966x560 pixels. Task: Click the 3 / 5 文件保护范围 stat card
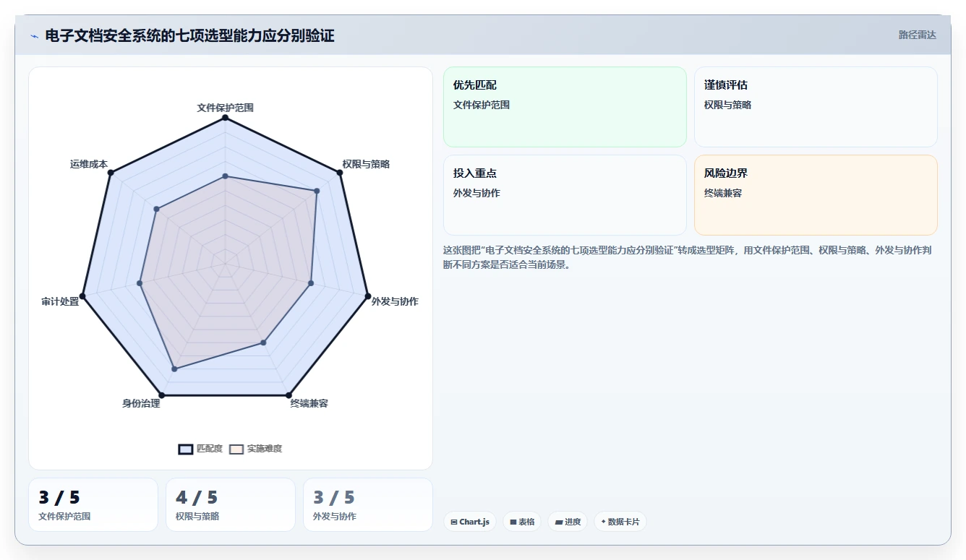point(93,504)
